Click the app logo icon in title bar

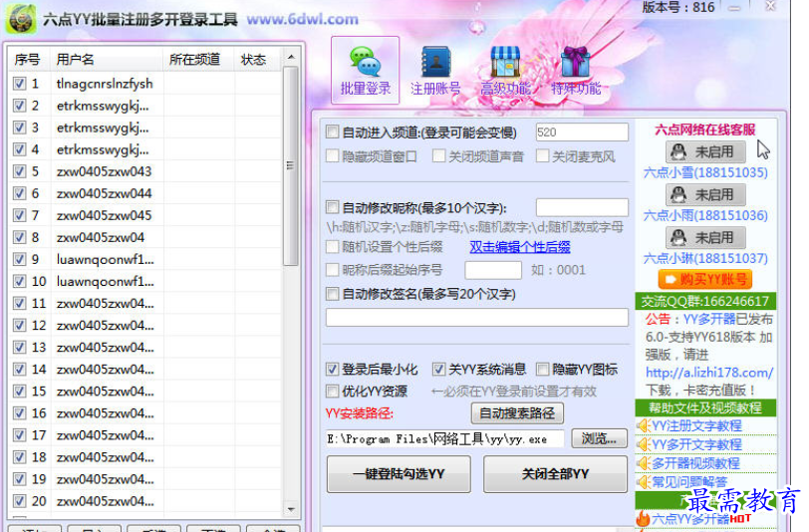pos(21,19)
